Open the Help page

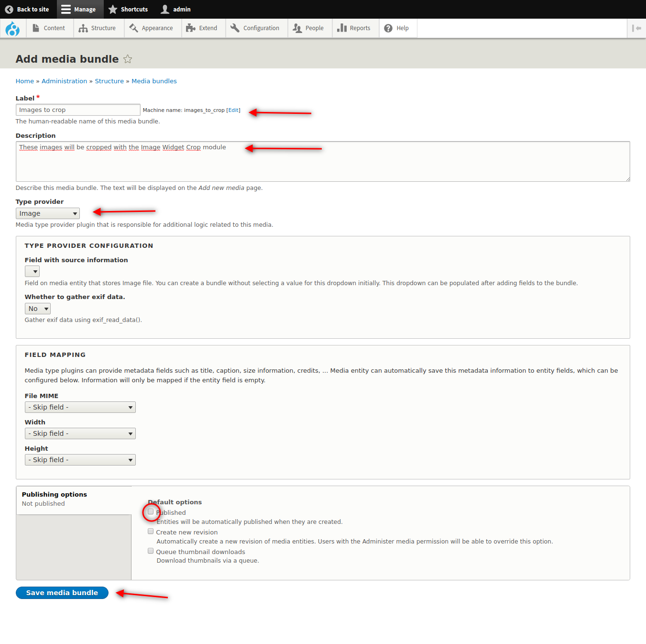click(396, 28)
